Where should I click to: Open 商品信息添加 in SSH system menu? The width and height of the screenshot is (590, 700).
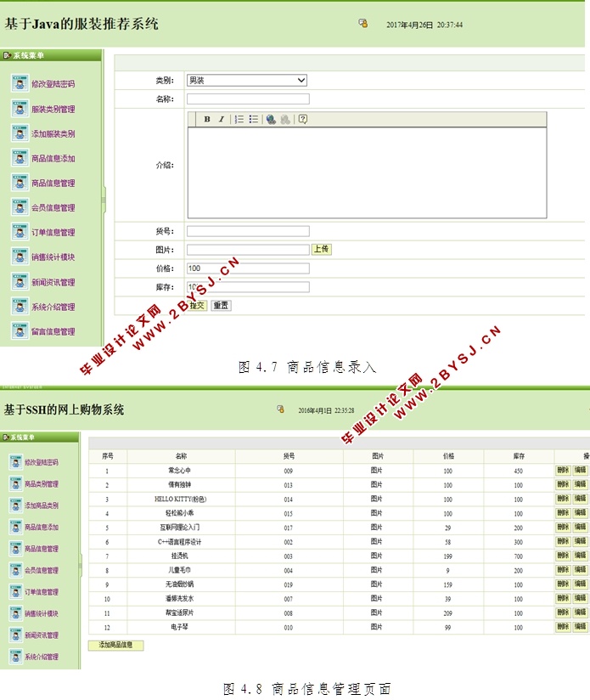42,527
